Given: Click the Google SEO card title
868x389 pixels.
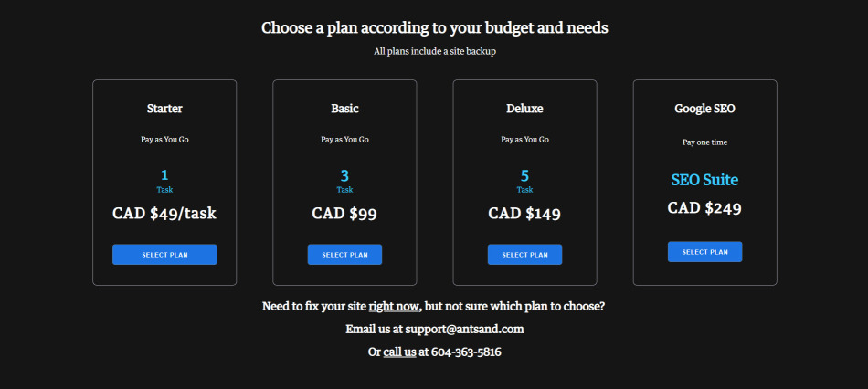Looking at the screenshot, I should [x=704, y=109].
